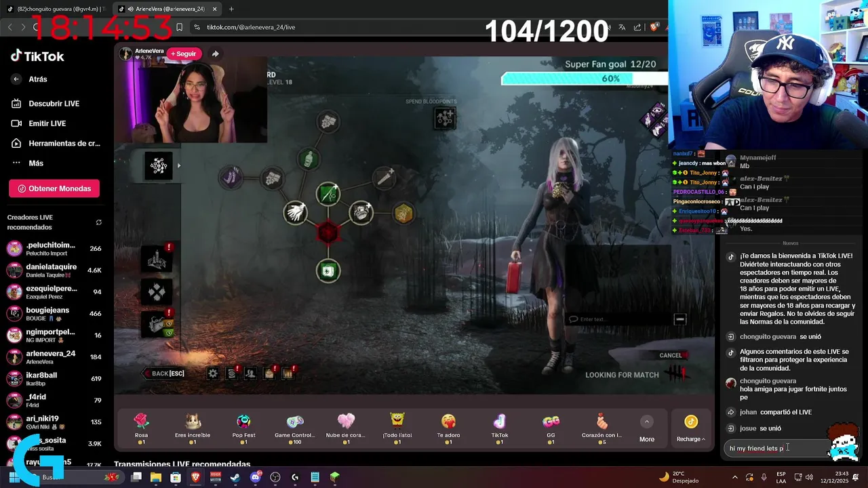Send the GG gift

pos(551,429)
